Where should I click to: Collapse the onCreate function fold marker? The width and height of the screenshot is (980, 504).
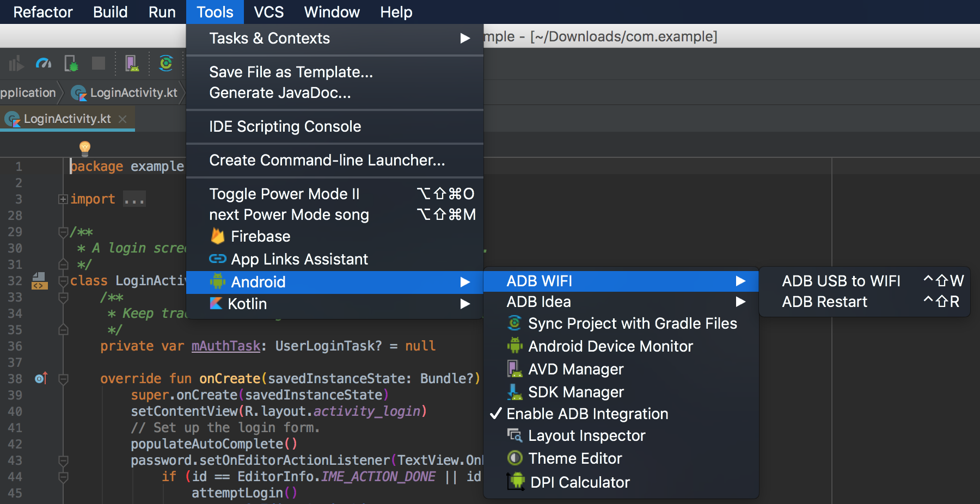(x=63, y=379)
